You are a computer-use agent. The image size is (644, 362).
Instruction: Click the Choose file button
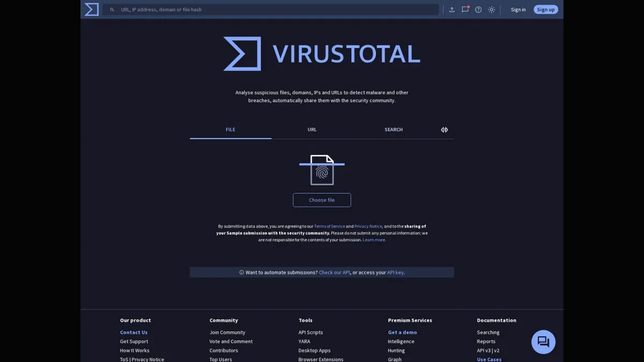(322, 200)
